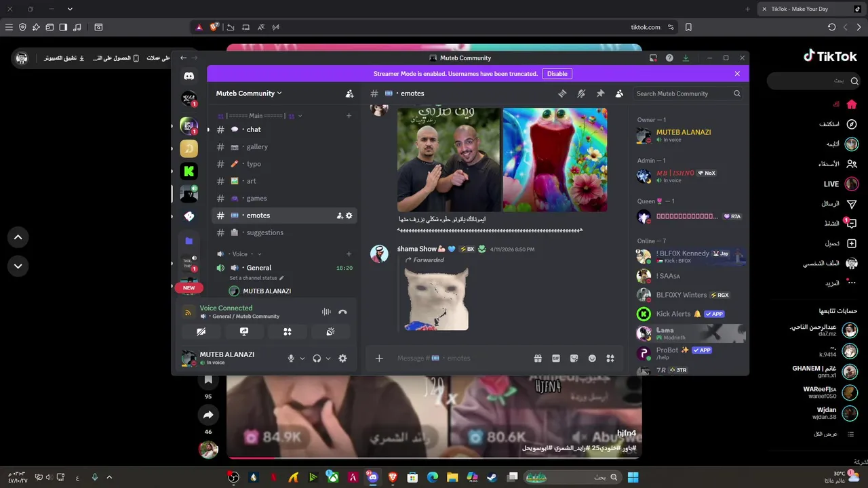Image resolution: width=868 pixels, height=488 pixels.
Task: Open the art channel
Action: coord(284,181)
